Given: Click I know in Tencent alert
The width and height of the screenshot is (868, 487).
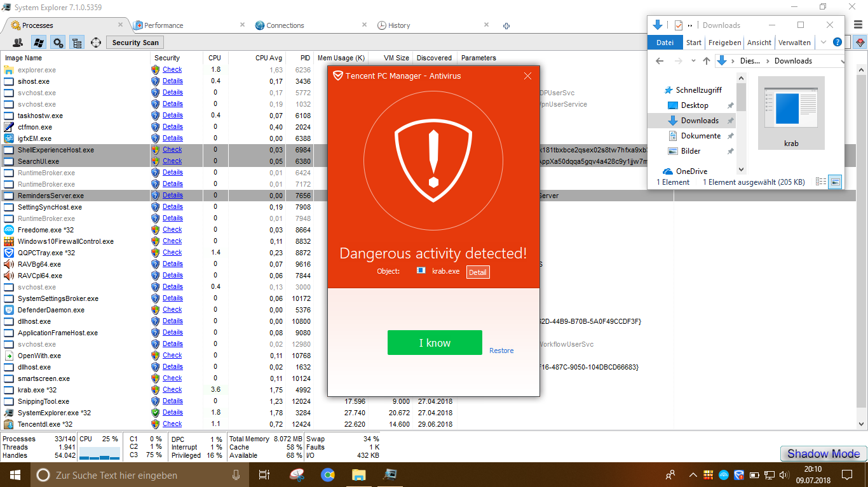Looking at the screenshot, I should click(x=435, y=343).
